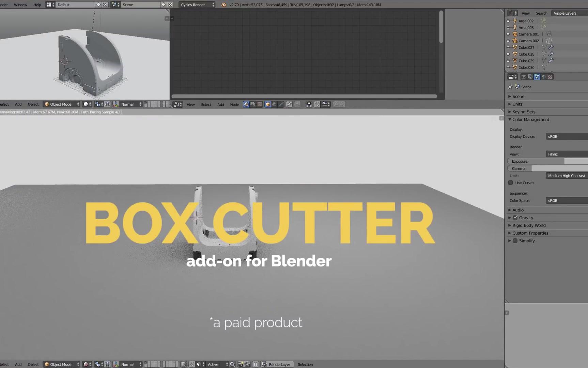The height and width of the screenshot is (368, 588).
Task: Toggle the Simplify checkbox
Action: tap(515, 240)
